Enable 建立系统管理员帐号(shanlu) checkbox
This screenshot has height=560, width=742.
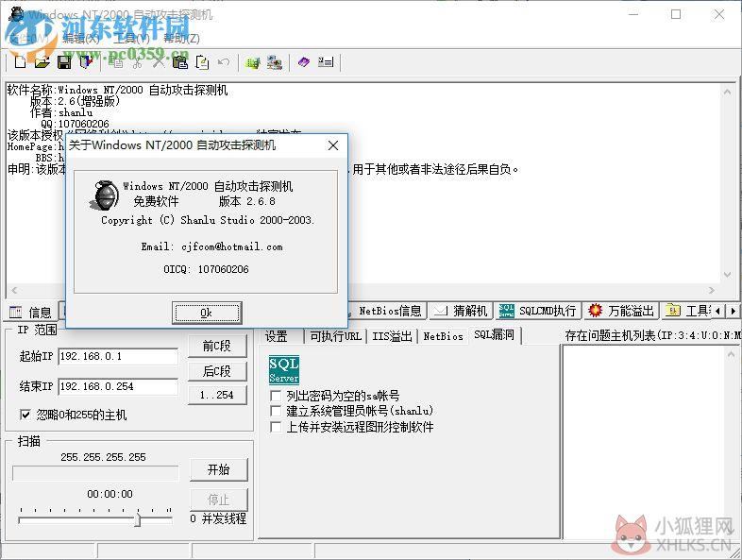coord(276,411)
